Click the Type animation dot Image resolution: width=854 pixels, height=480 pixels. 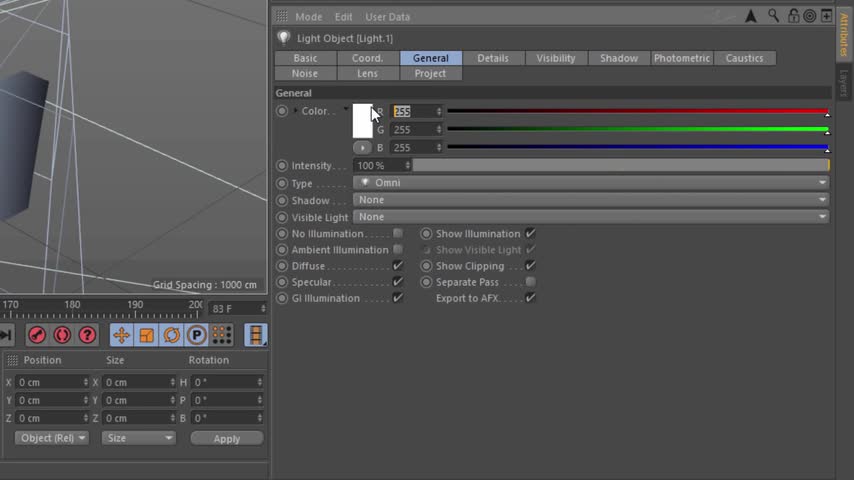point(282,183)
